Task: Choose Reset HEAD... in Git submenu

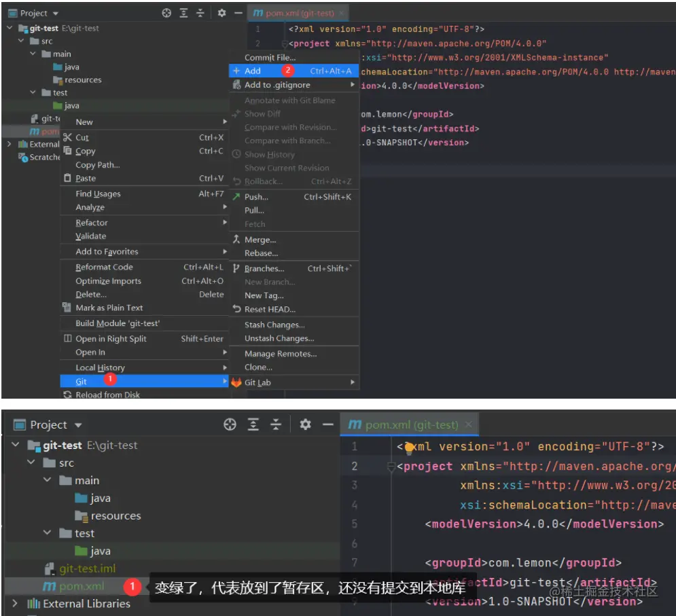Action: click(x=294, y=310)
